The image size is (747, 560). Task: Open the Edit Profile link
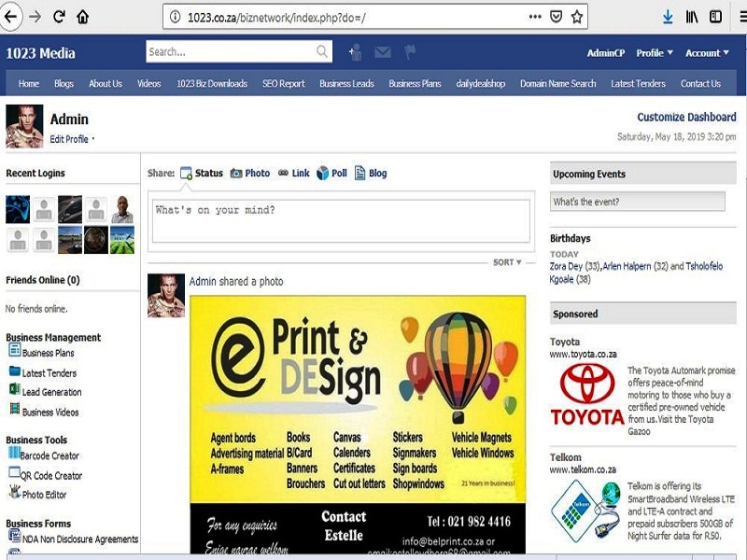pyautogui.click(x=70, y=139)
